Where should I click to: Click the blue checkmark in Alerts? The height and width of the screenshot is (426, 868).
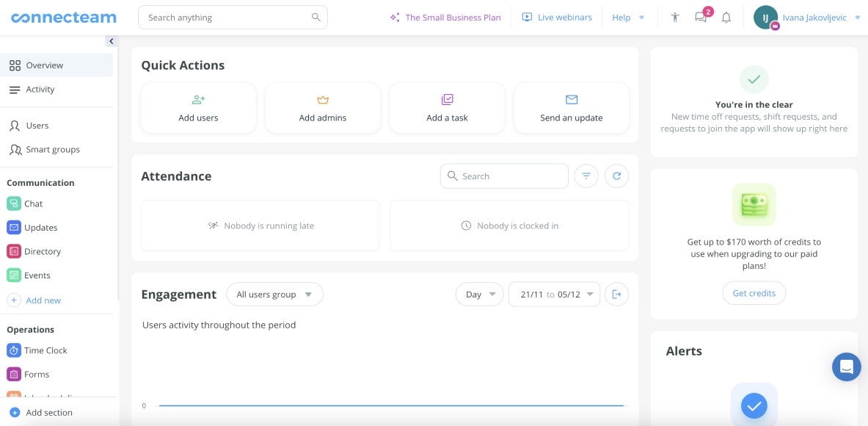pos(754,406)
